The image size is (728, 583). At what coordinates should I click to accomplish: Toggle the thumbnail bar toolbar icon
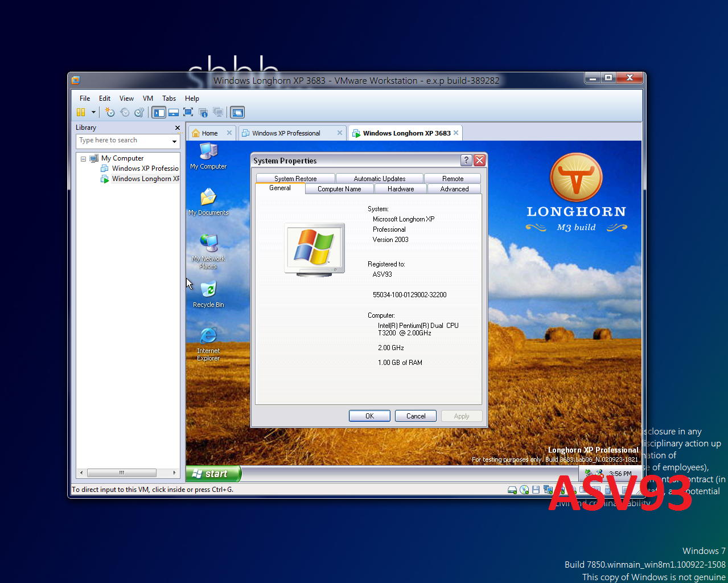pos(174,112)
